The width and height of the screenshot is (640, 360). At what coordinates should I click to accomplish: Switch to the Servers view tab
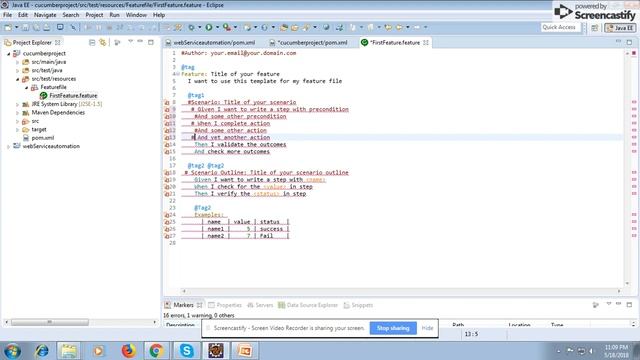[x=260, y=305]
